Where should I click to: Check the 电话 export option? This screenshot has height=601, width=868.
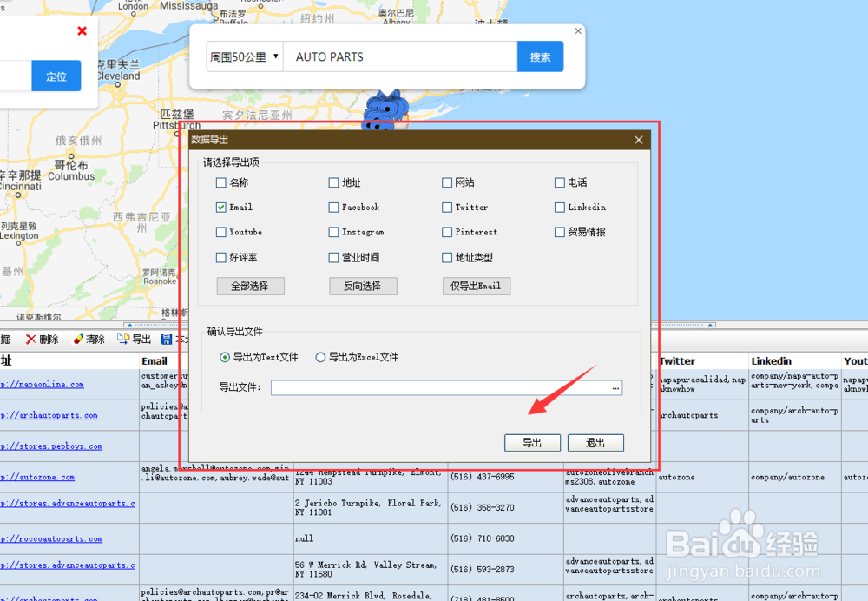[560, 182]
